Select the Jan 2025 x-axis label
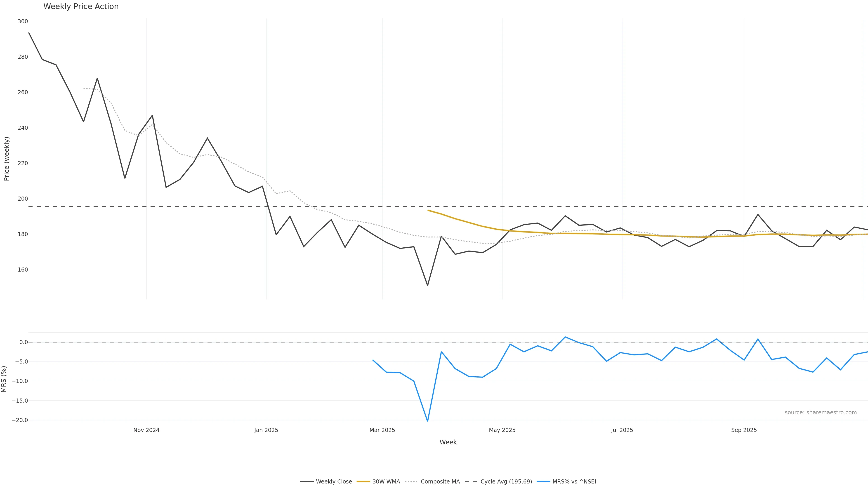The width and height of the screenshot is (868, 488). click(266, 430)
